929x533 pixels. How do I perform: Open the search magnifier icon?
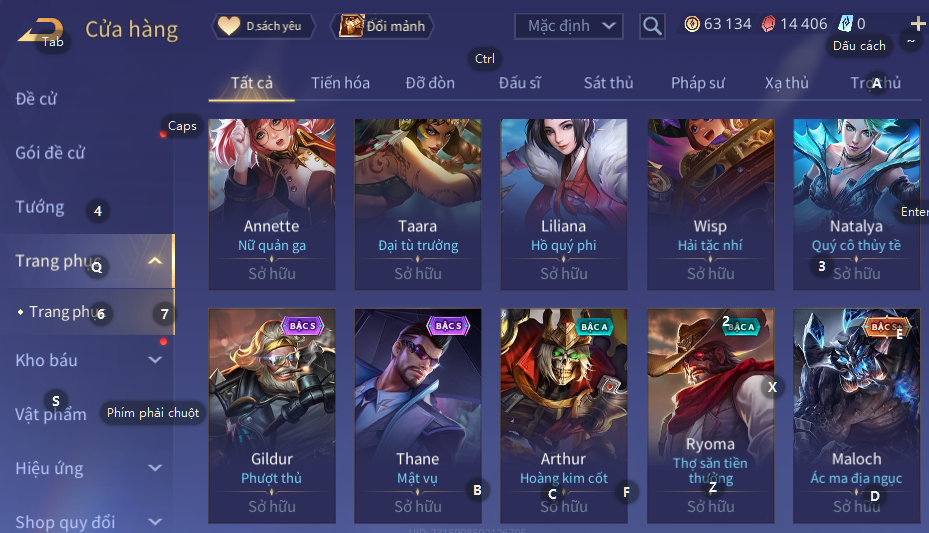pos(652,26)
